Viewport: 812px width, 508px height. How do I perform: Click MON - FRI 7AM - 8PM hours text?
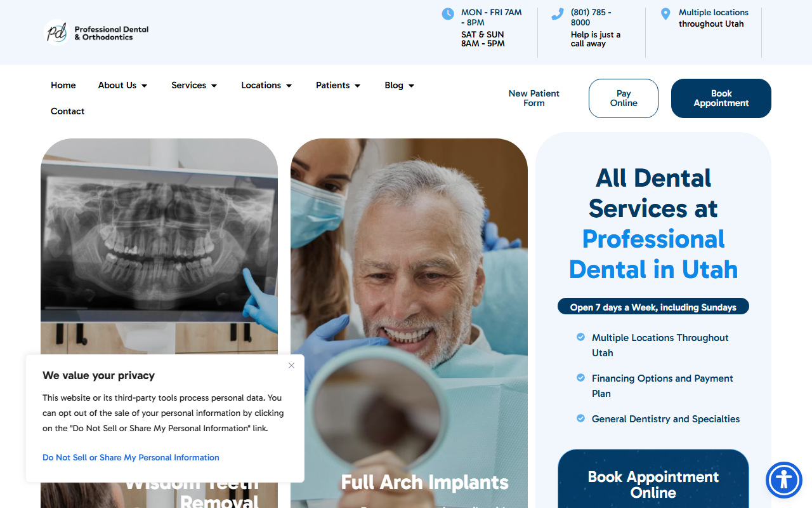pyautogui.click(x=492, y=17)
